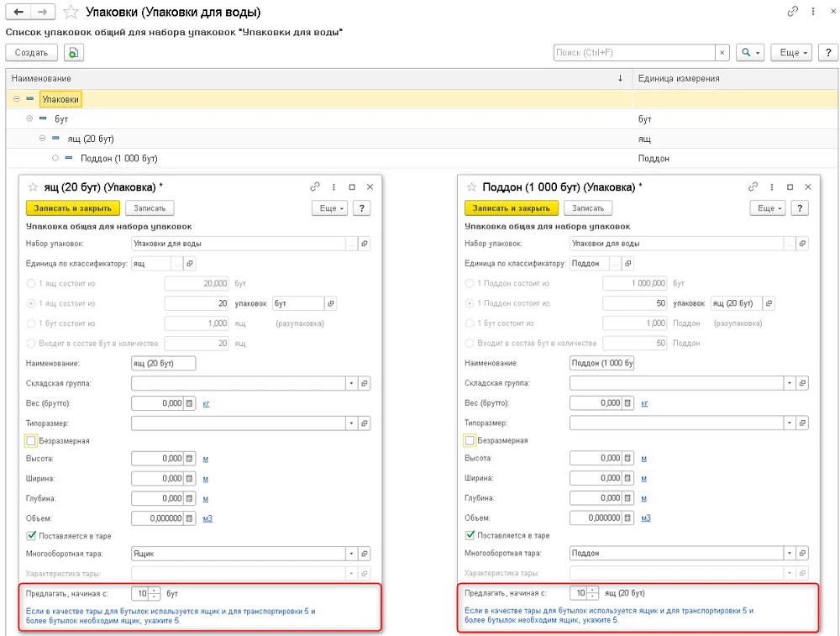The width and height of the screenshot is (840, 636).
Task: Open Набор упаковок record in ящ form
Action: click(x=365, y=244)
